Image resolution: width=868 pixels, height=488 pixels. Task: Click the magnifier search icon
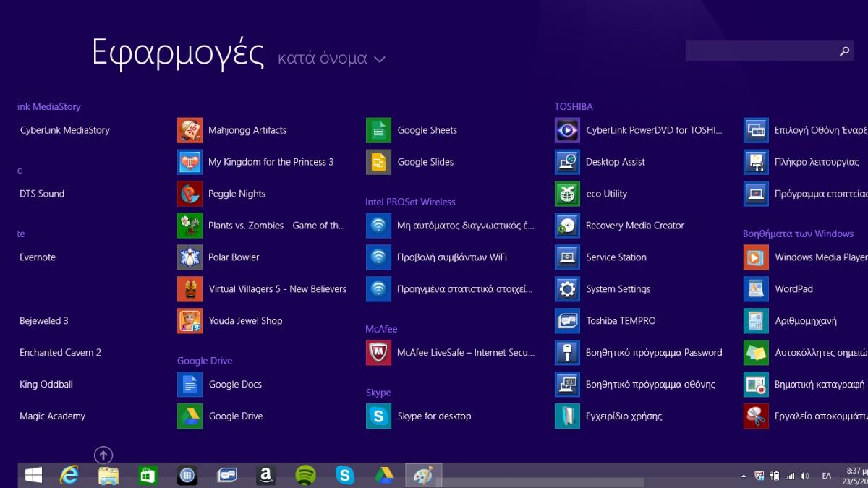pos(844,51)
